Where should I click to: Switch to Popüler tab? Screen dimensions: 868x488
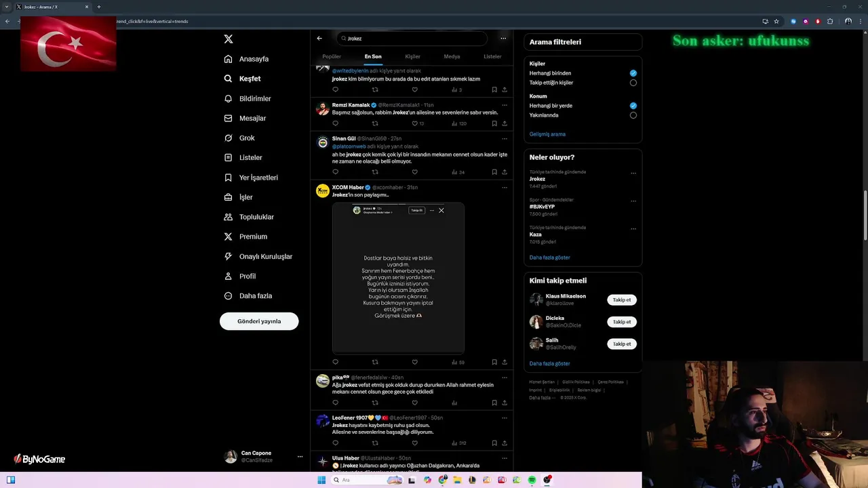point(332,57)
